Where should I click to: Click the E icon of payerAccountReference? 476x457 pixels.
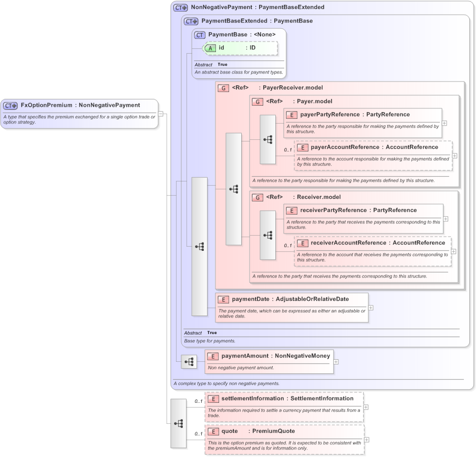coord(302,148)
